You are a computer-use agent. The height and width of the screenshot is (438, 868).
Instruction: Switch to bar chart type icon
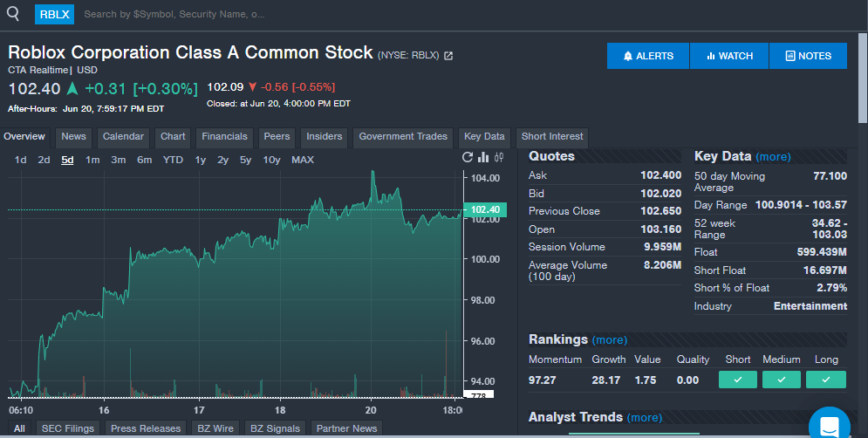(483, 157)
